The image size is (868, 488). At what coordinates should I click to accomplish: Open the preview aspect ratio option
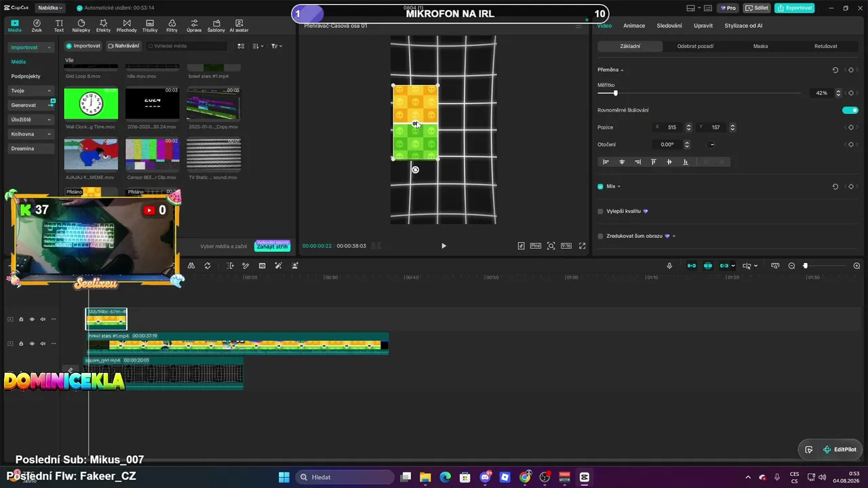[566, 246]
